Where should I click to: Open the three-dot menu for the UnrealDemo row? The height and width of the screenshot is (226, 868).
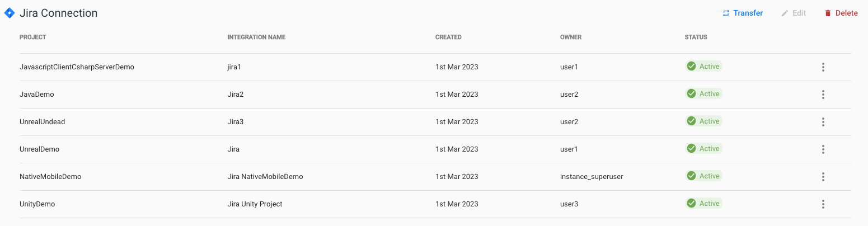(x=823, y=149)
